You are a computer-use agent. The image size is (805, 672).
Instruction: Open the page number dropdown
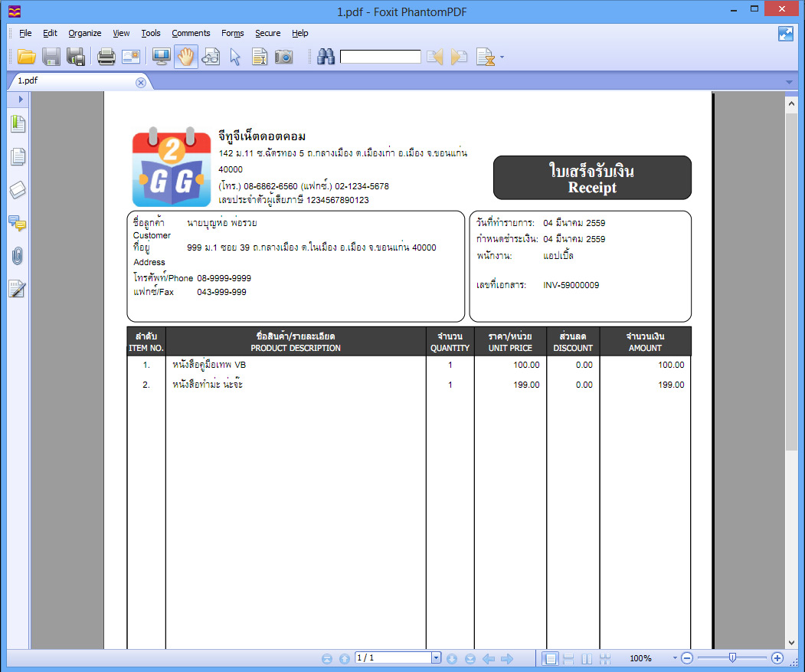tap(436, 657)
